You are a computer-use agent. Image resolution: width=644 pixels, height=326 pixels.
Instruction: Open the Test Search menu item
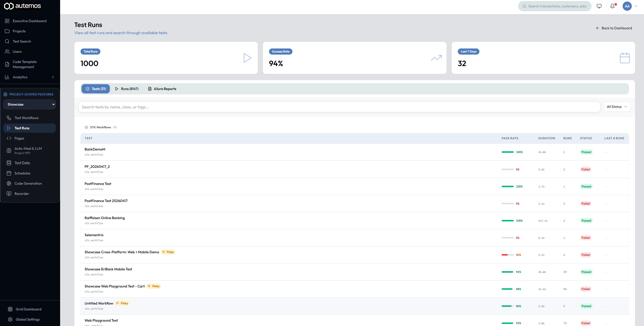pos(30,41)
